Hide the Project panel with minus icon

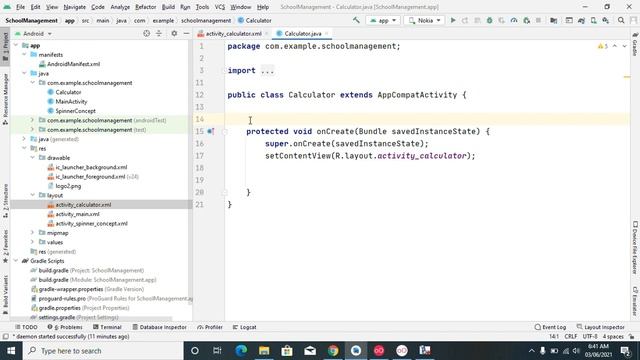click(186, 33)
